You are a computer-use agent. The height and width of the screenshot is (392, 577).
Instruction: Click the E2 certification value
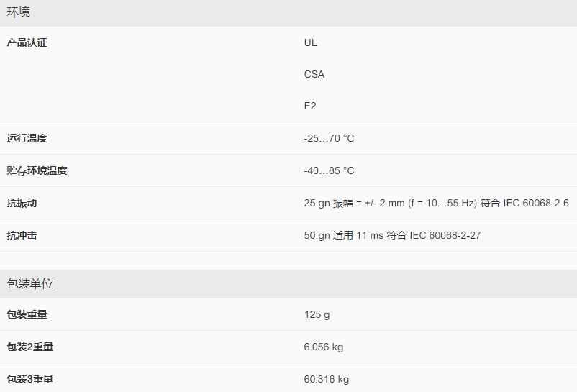point(310,106)
